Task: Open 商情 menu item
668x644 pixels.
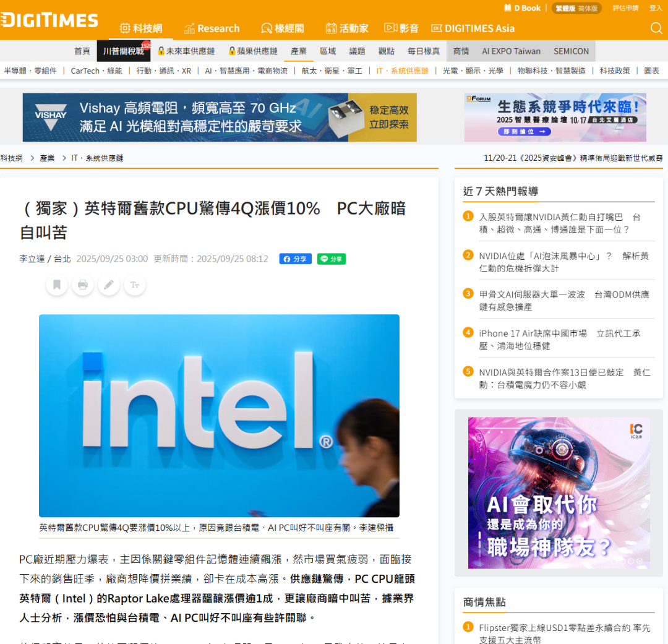Action: [x=461, y=51]
